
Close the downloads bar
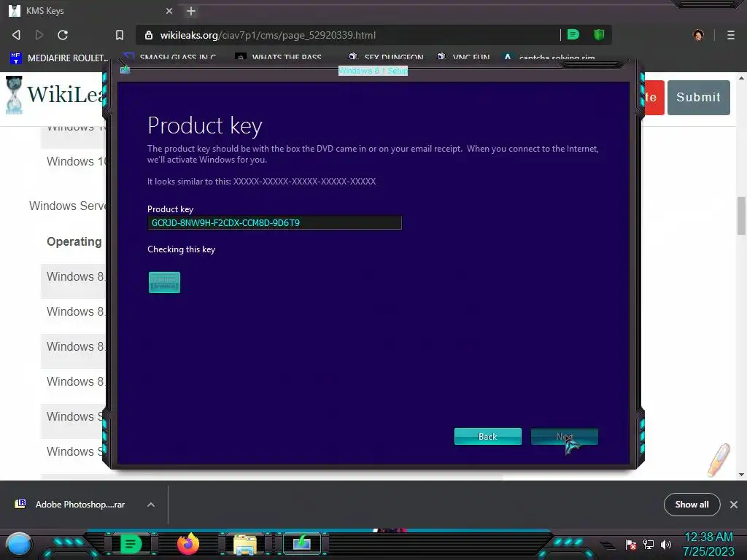tap(734, 505)
